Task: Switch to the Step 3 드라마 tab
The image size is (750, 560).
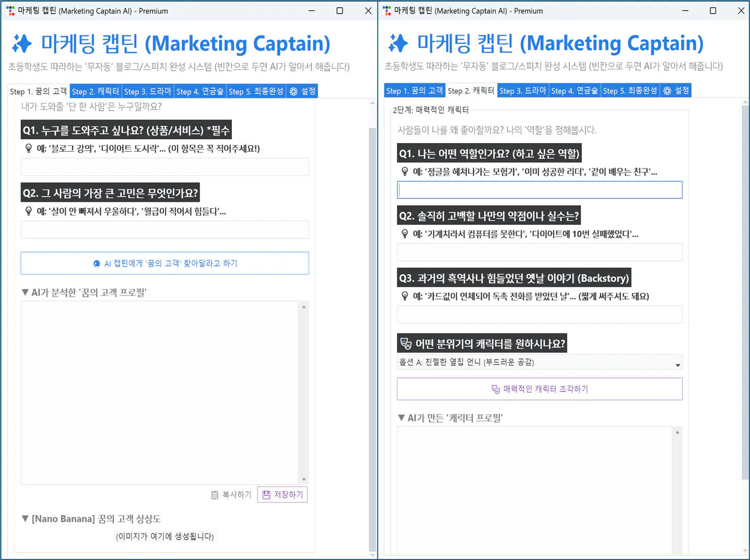Action: [148, 90]
